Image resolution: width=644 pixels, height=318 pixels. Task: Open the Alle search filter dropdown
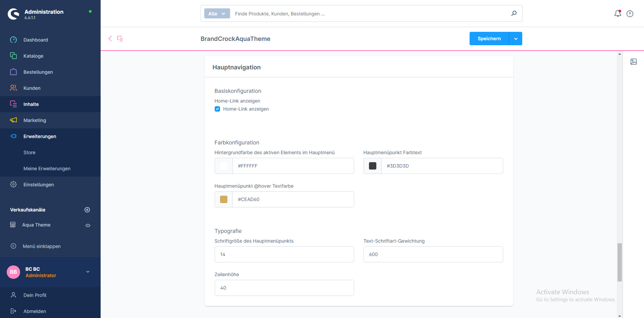pos(217,14)
